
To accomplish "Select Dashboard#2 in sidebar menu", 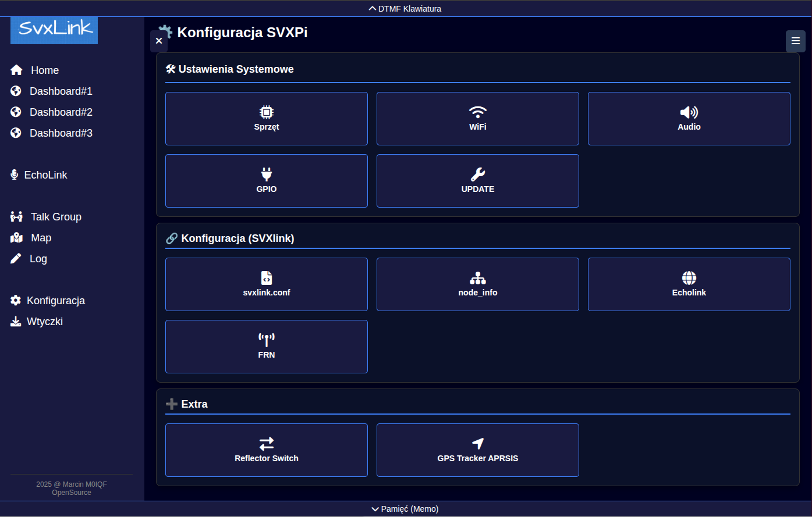I will pyautogui.click(x=61, y=112).
